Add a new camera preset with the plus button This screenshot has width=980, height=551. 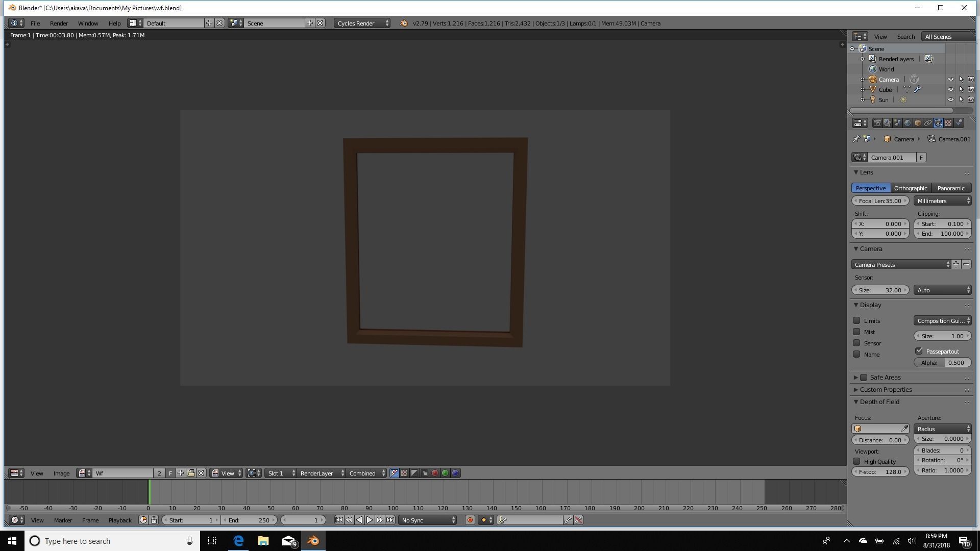click(956, 264)
